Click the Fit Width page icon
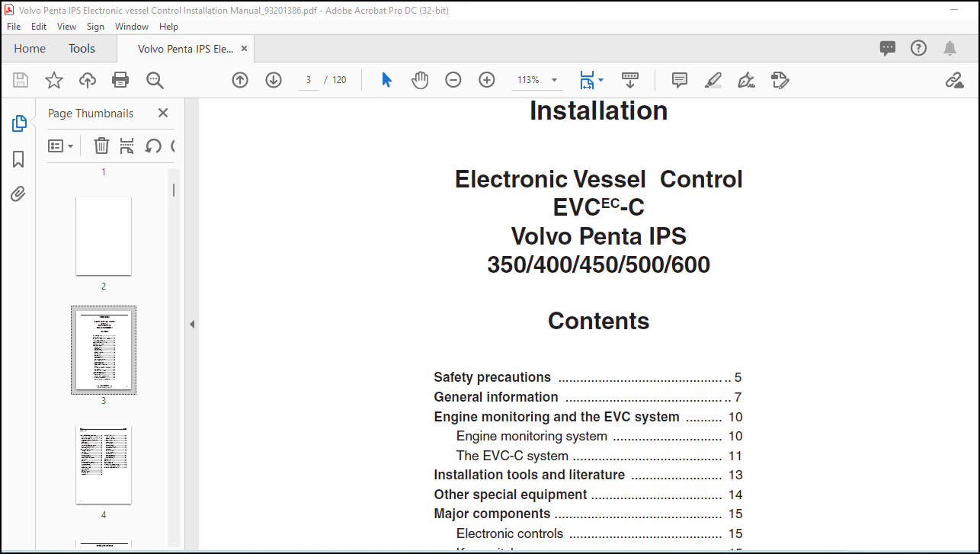This screenshot has height=554, width=980. [586, 80]
